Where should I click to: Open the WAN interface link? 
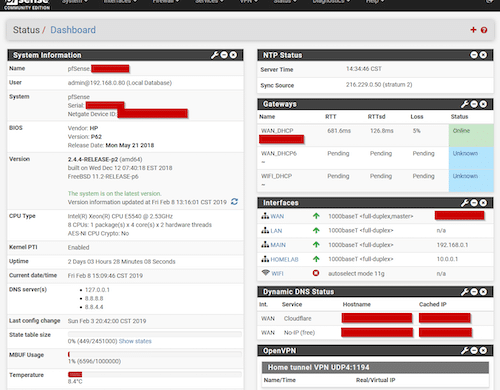pos(277,216)
